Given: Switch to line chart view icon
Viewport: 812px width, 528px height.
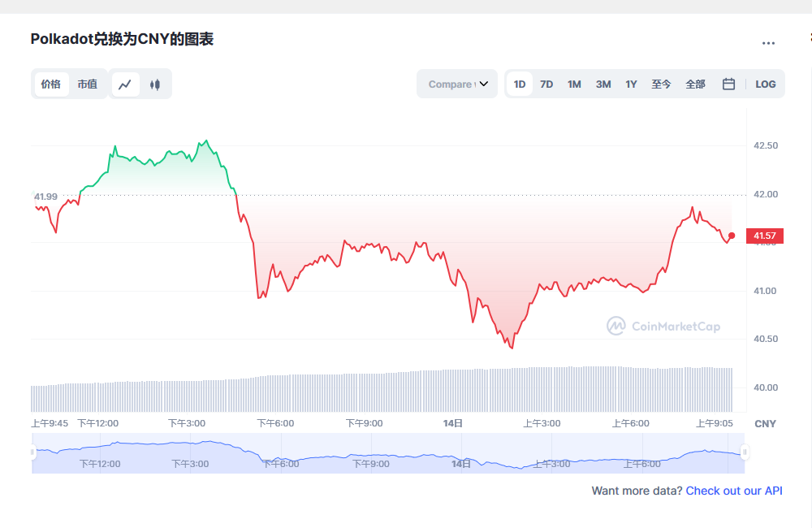Looking at the screenshot, I should tap(125, 84).
